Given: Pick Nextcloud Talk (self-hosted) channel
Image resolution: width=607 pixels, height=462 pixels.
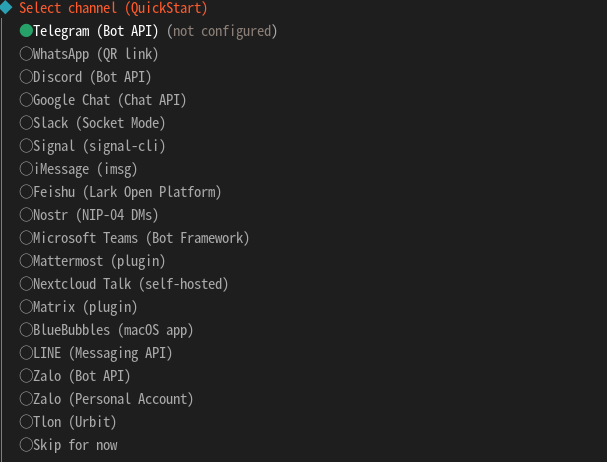Looking at the screenshot, I should coord(26,284).
